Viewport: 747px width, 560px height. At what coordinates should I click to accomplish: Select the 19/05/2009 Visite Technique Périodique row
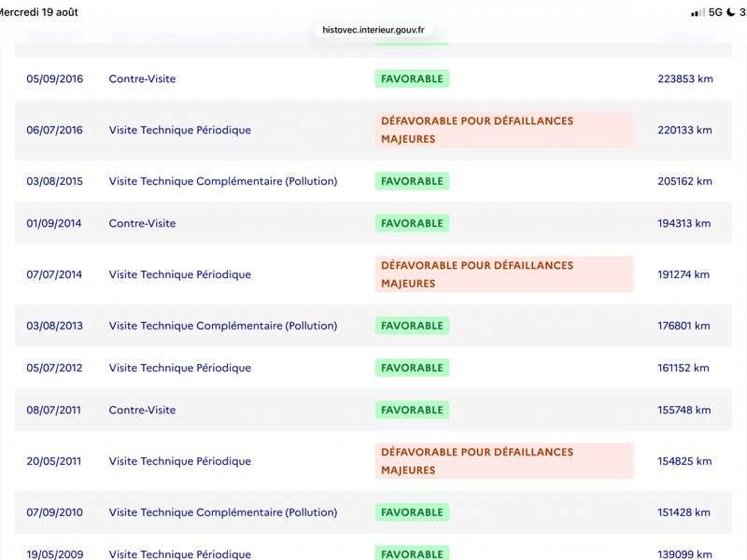(x=373, y=548)
